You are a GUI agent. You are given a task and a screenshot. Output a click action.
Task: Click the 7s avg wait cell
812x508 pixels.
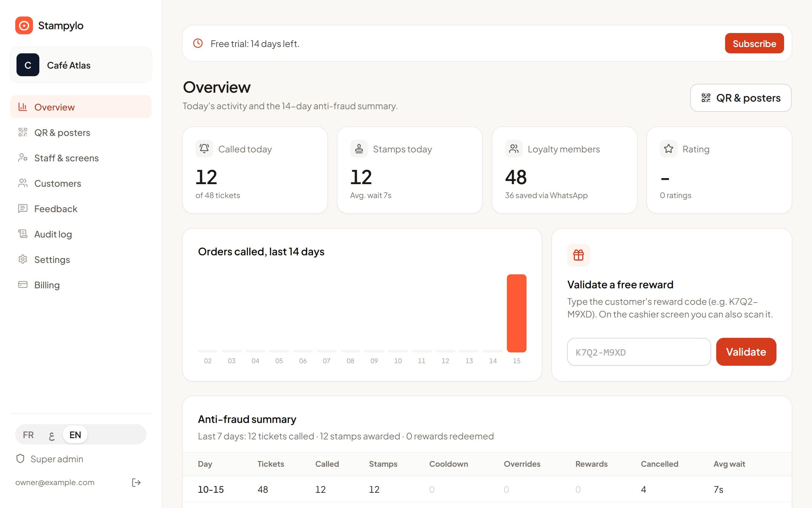pos(718,490)
